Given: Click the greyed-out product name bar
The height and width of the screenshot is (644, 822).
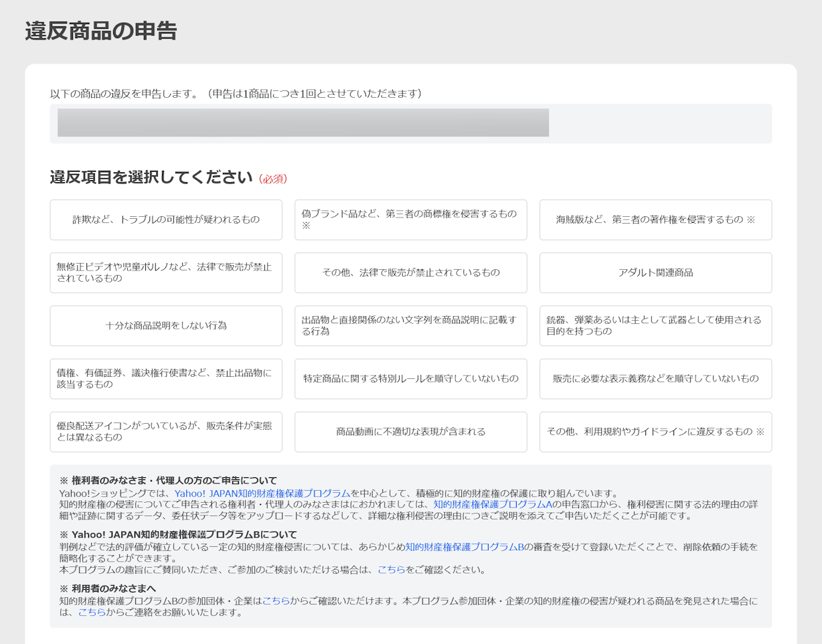Looking at the screenshot, I should pos(303,123).
